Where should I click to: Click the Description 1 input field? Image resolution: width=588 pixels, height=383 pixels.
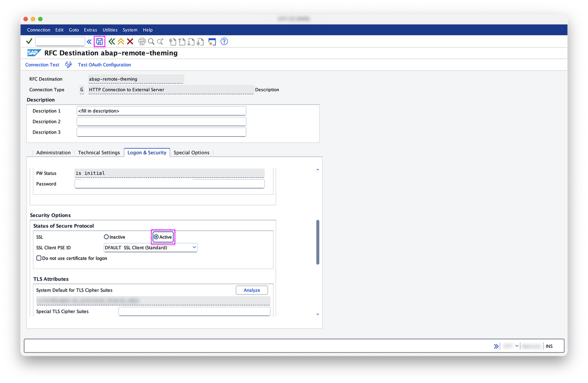pyautogui.click(x=161, y=111)
